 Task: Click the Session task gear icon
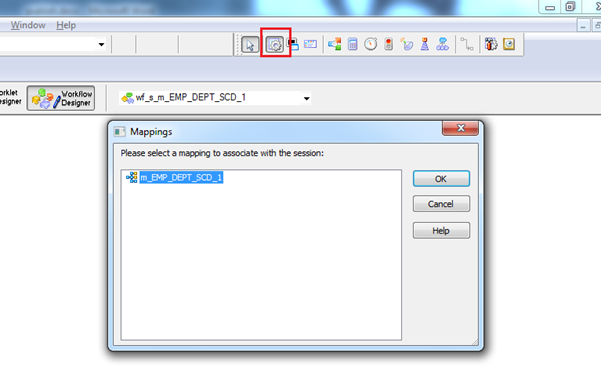pos(275,45)
